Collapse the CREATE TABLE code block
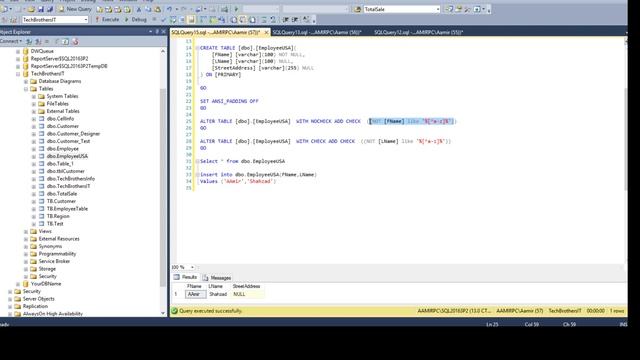 click(x=197, y=48)
